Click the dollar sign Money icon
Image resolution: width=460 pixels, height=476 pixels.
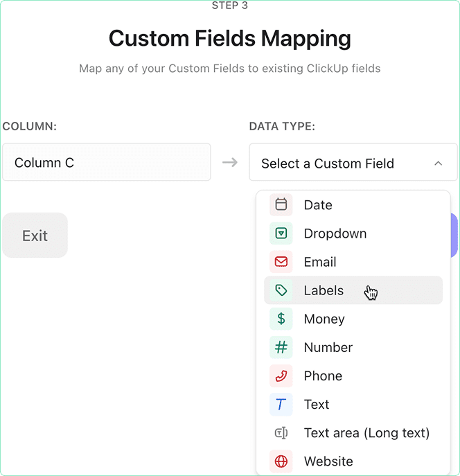click(x=281, y=319)
